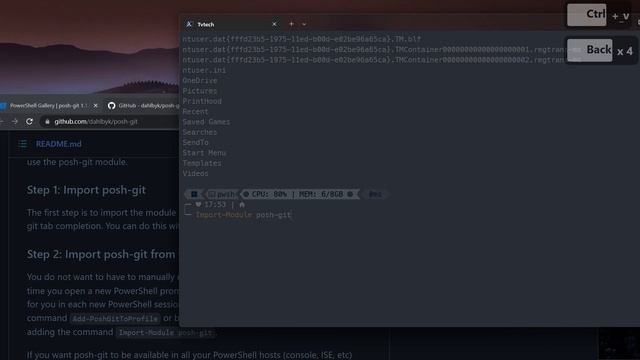Image resolution: width=640 pixels, height=360 pixels.
Task: Click the SendTo entry in terminal listing
Action: tap(195, 142)
